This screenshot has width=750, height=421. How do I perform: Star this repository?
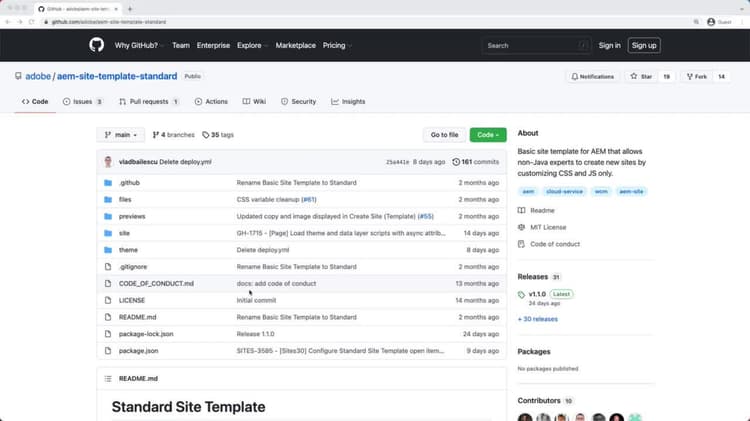[x=641, y=77]
